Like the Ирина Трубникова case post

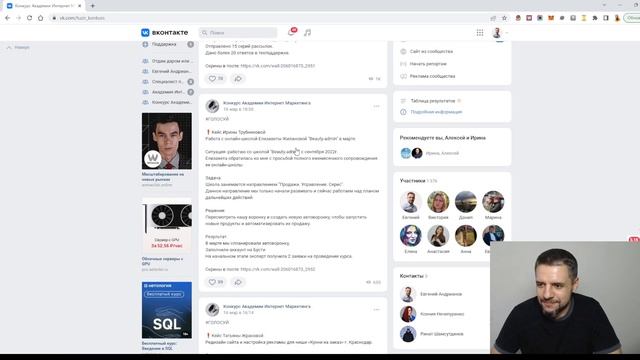point(216,282)
